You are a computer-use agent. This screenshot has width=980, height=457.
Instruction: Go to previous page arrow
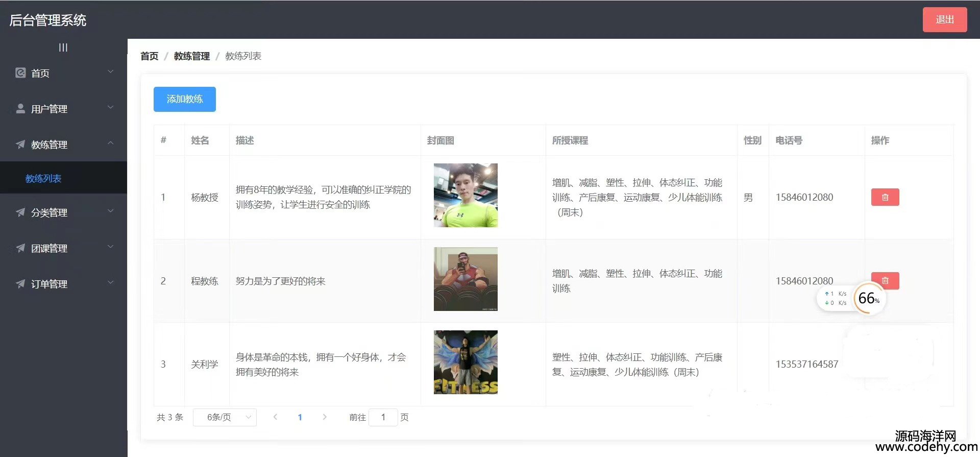[275, 417]
